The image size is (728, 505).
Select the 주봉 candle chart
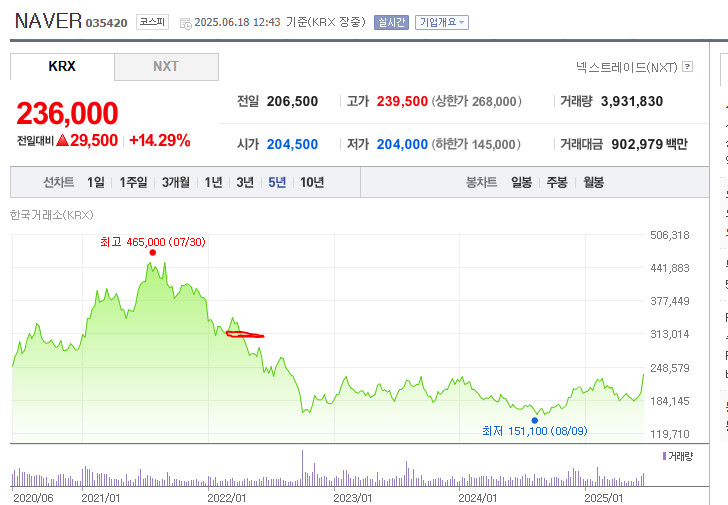tap(557, 182)
